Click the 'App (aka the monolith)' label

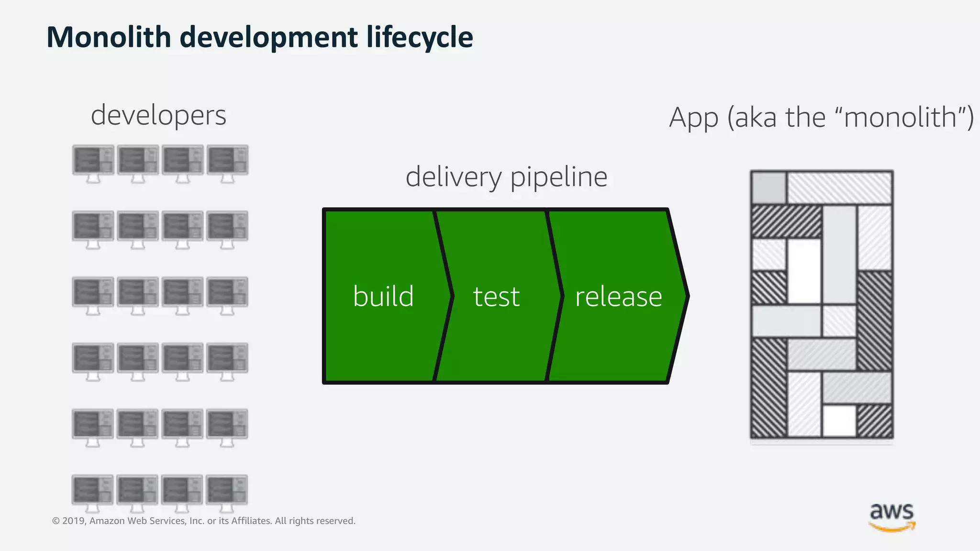[x=821, y=117]
